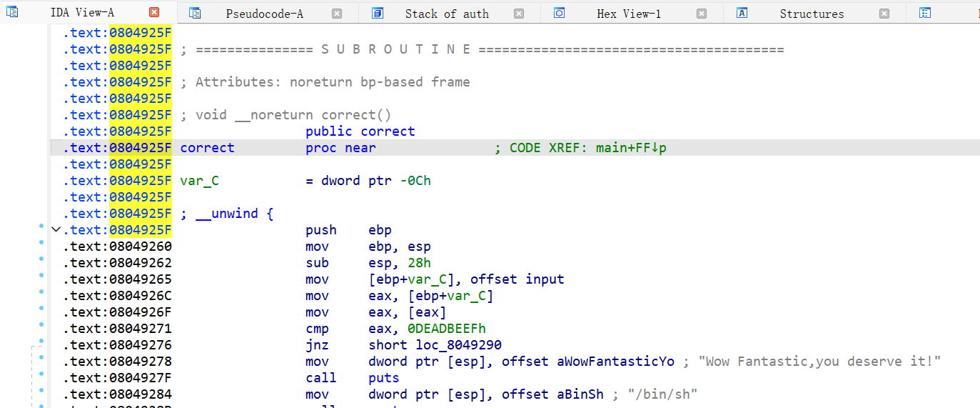
Task: Click the 0DEADBEEFh constant in cmp instruction
Action: click(x=446, y=329)
